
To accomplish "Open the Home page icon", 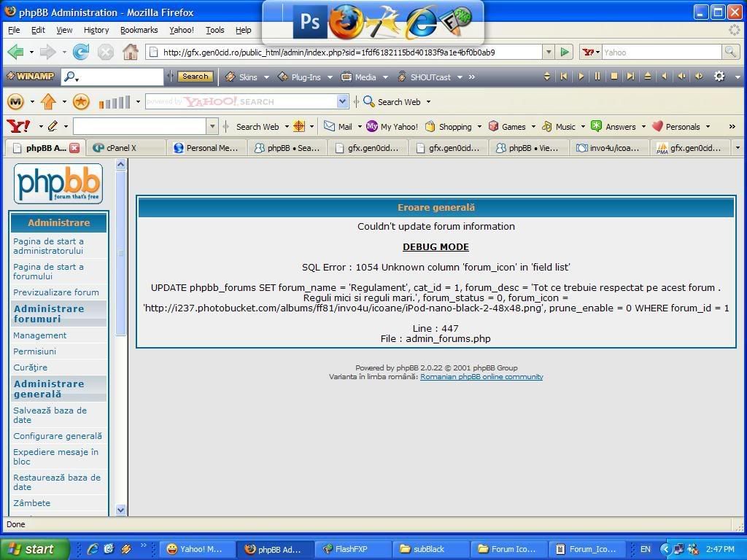I will [x=130, y=52].
